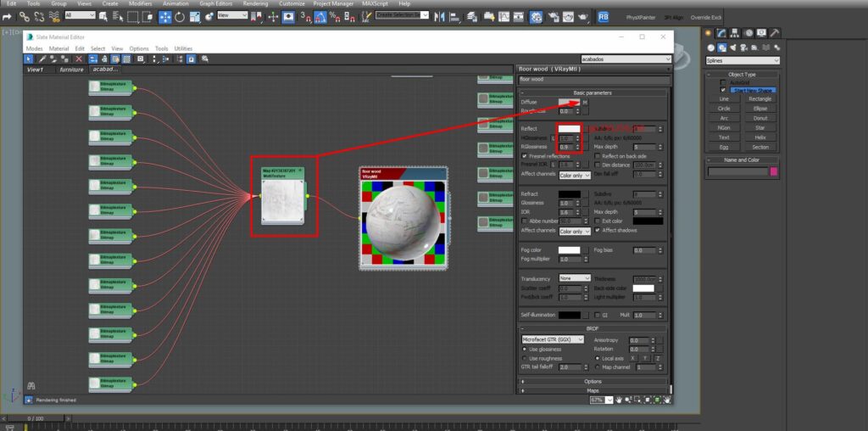Click the Y local axis button
The width and height of the screenshot is (868, 431).
tap(645, 358)
